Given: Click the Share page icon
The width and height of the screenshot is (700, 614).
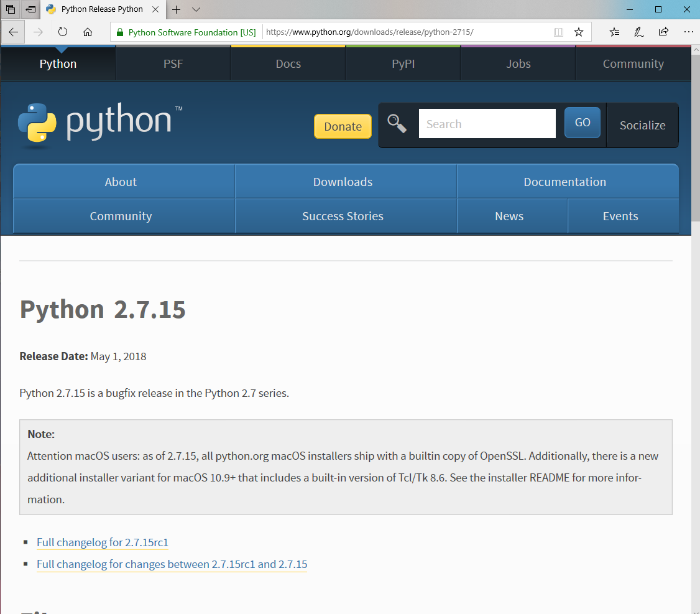Looking at the screenshot, I should pyautogui.click(x=663, y=32).
